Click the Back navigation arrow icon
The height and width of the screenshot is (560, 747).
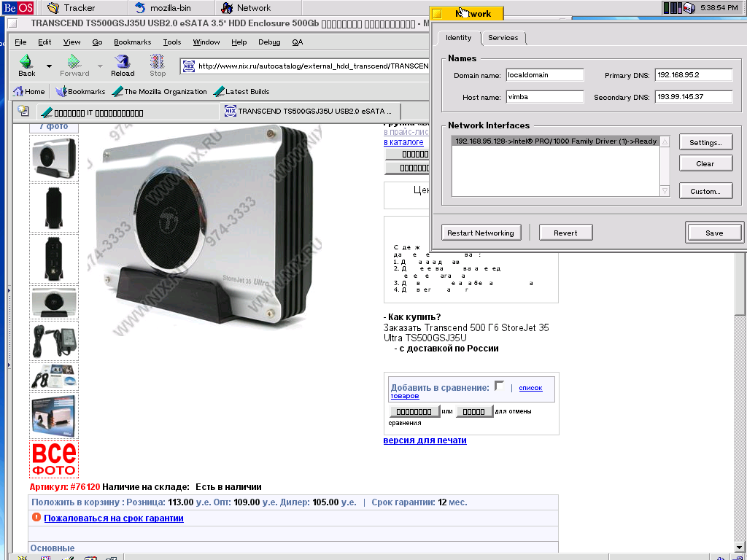point(26,62)
